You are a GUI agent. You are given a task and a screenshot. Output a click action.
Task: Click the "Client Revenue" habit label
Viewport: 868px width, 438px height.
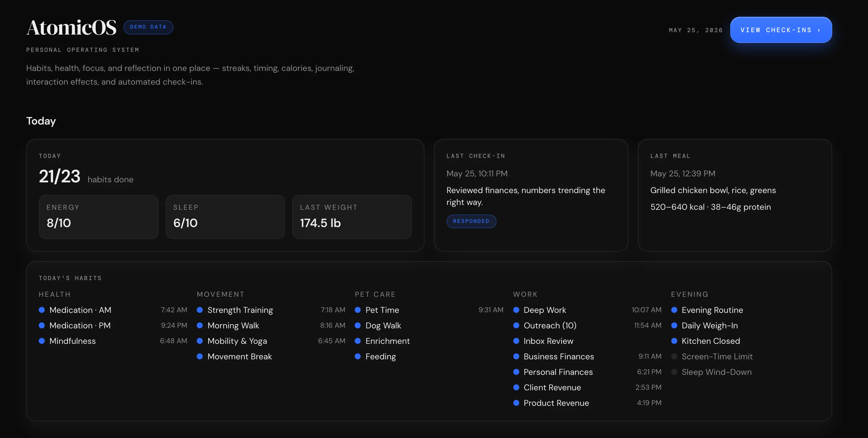pos(552,387)
